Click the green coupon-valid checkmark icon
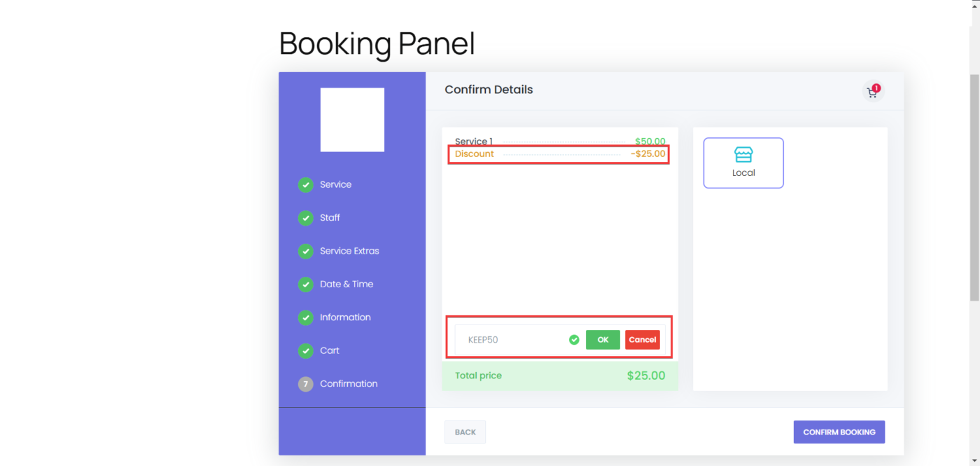The width and height of the screenshot is (980, 466). tap(574, 340)
